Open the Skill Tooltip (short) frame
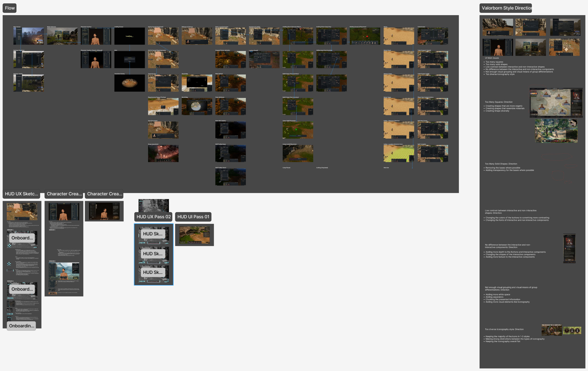Screen dimensions: 588x371 click(231, 177)
